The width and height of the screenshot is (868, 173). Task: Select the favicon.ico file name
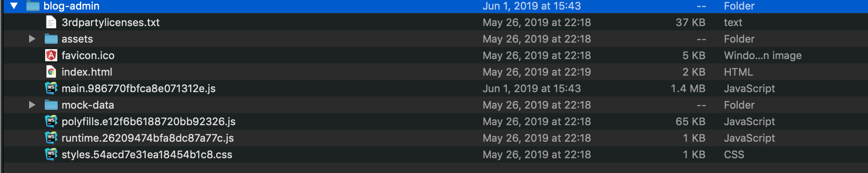(88, 56)
